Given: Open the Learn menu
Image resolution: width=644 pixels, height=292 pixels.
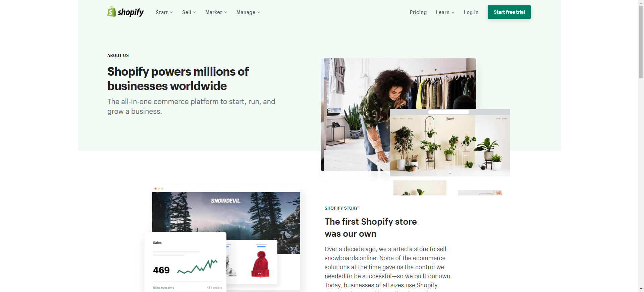Looking at the screenshot, I should (x=445, y=12).
